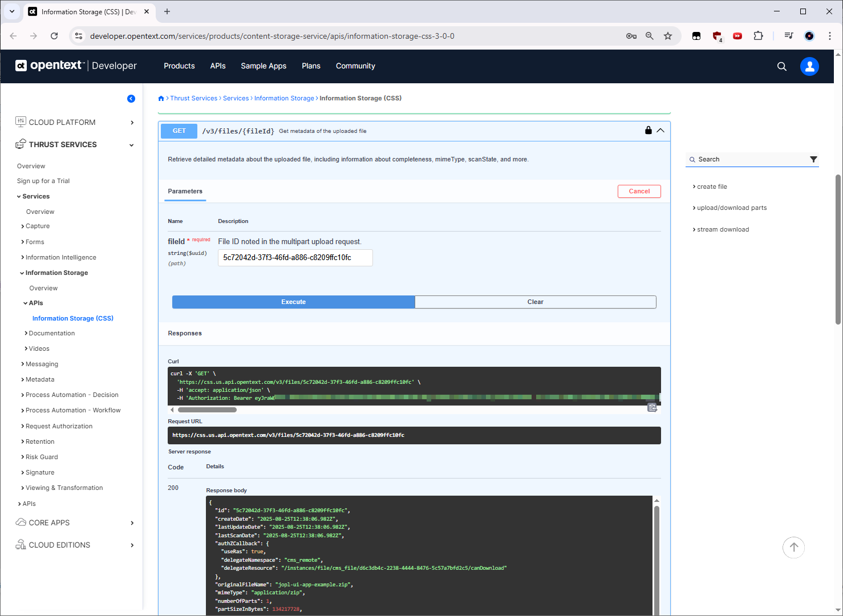Open Information Storage breadcrumb link
This screenshot has height=616, width=843.
coord(284,99)
